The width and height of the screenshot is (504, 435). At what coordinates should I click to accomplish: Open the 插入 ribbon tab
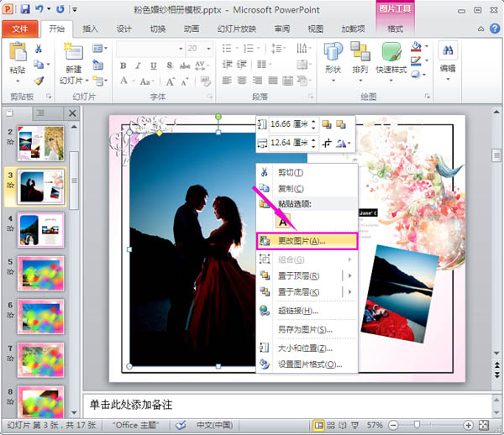[89, 29]
